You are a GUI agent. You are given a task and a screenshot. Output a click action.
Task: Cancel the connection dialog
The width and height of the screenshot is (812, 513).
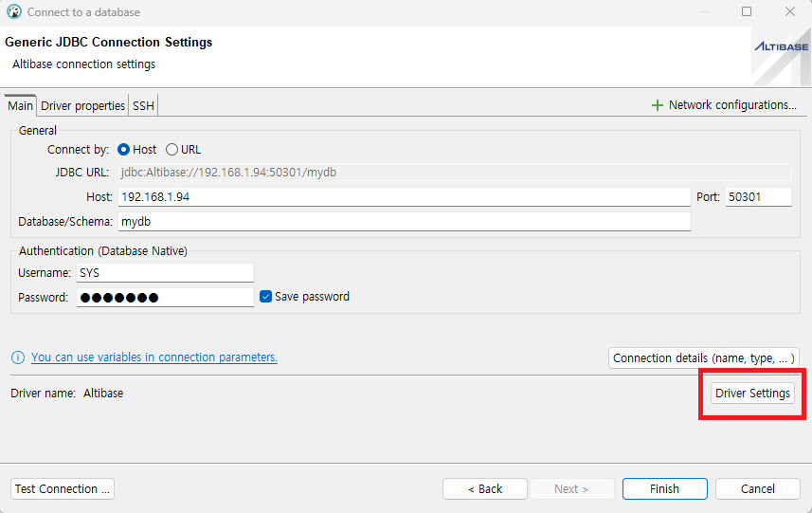click(757, 489)
